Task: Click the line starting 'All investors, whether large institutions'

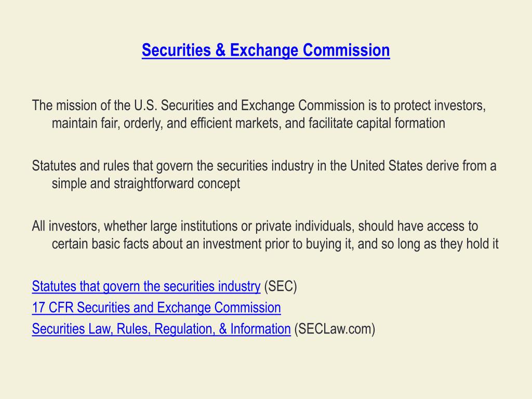Action: [255, 226]
